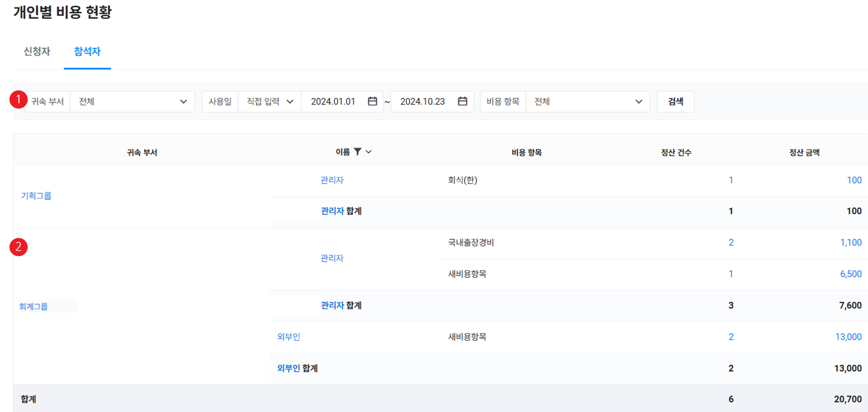Click the 외부인 name link
The width and height of the screenshot is (868, 412).
[288, 336]
